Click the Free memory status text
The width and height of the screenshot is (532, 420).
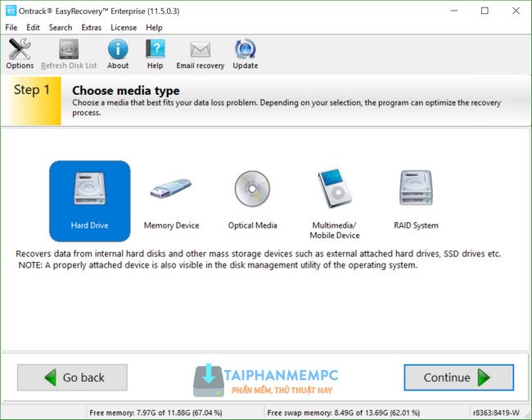point(156,413)
